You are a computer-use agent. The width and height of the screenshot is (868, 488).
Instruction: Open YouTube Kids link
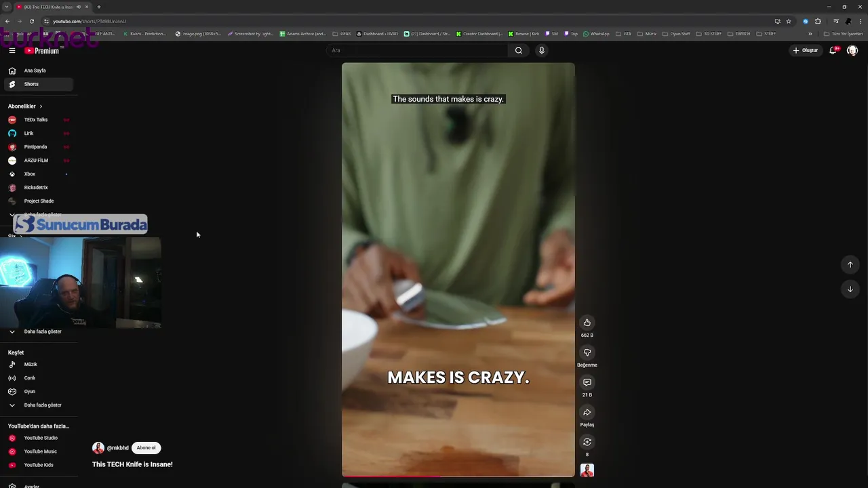coord(37,465)
